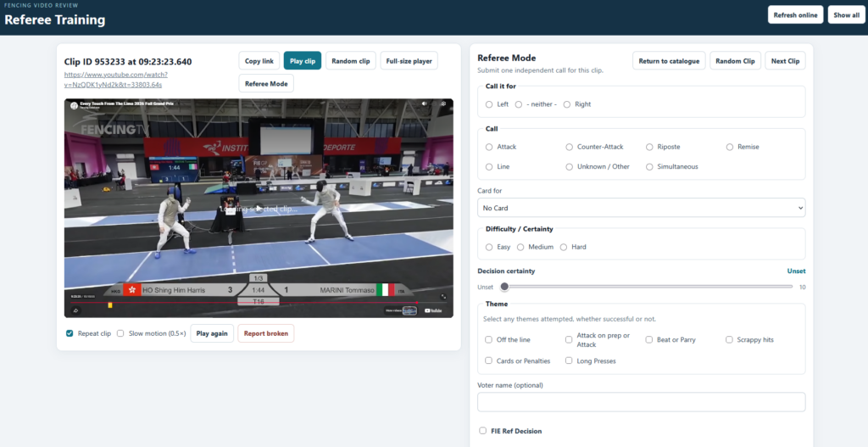Viewport: 868px width, 447px height.
Task: Click the Referee Mode button under Copy link
Action: click(x=266, y=84)
